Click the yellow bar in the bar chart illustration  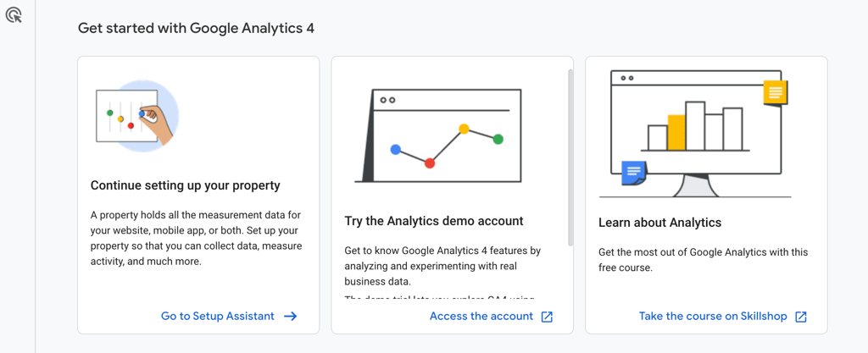(676, 133)
